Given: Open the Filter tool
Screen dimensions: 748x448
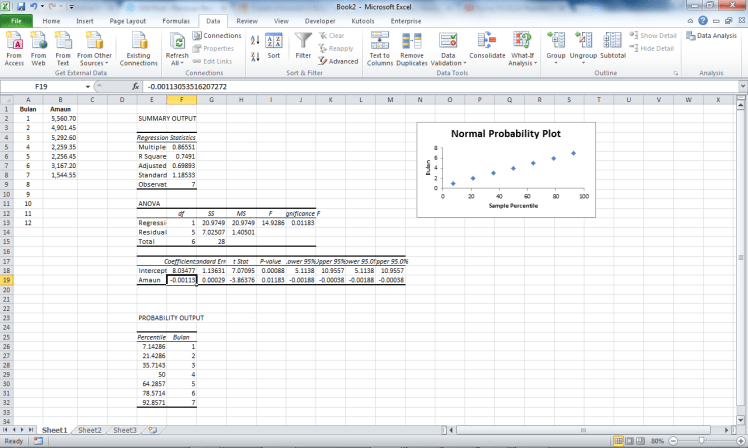Looking at the screenshot, I should [303, 46].
